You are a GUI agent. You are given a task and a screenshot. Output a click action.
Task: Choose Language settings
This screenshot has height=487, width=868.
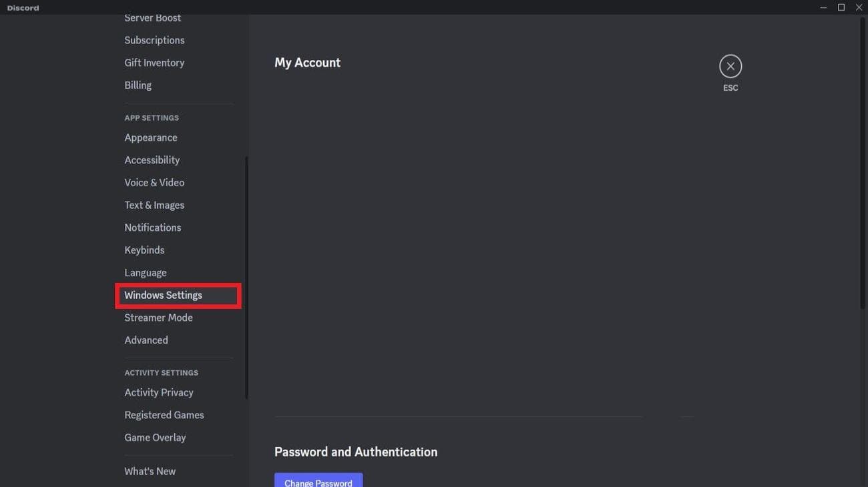(146, 273)
